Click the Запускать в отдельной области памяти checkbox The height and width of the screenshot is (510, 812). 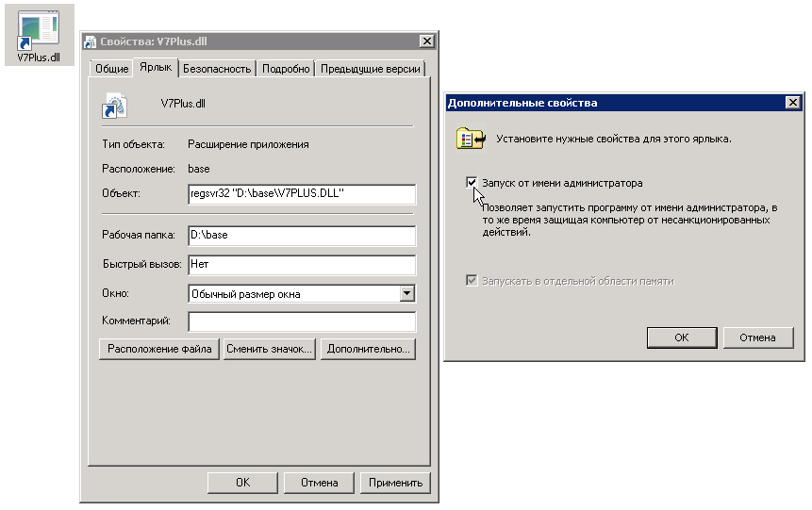tap(472, 281)
